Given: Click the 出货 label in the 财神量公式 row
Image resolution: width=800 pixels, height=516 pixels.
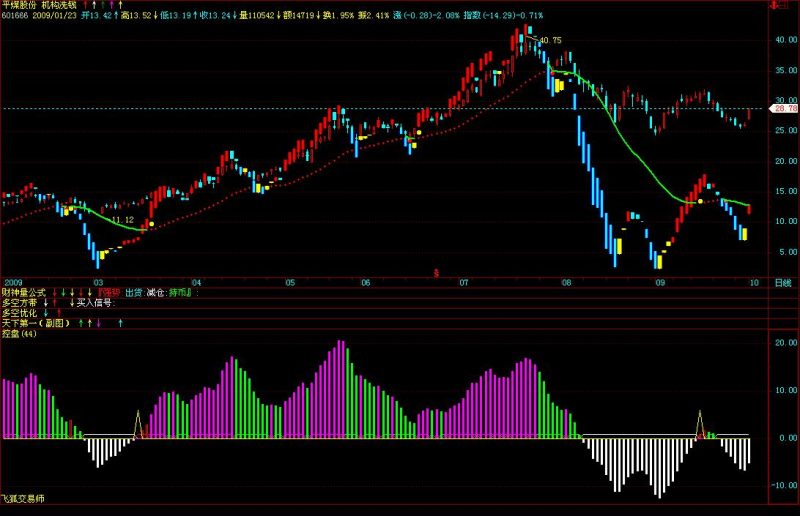Looking at the screenshot, I should (133, 293).
